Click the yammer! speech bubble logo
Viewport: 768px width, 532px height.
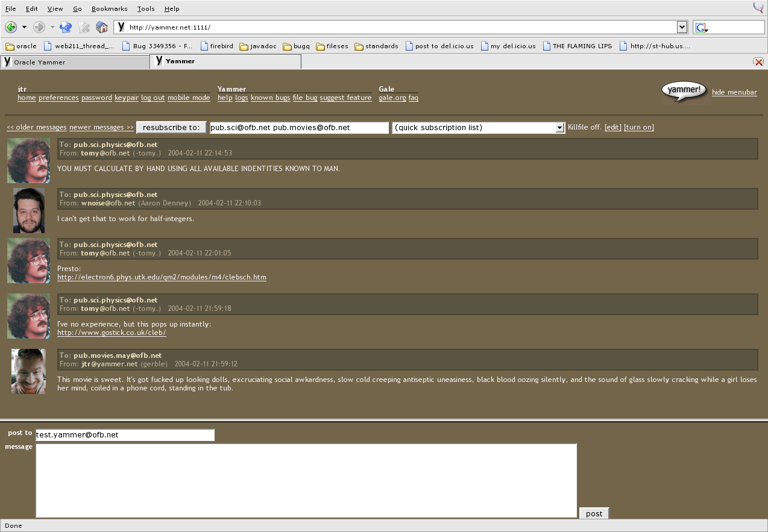[x=684, y=91]
